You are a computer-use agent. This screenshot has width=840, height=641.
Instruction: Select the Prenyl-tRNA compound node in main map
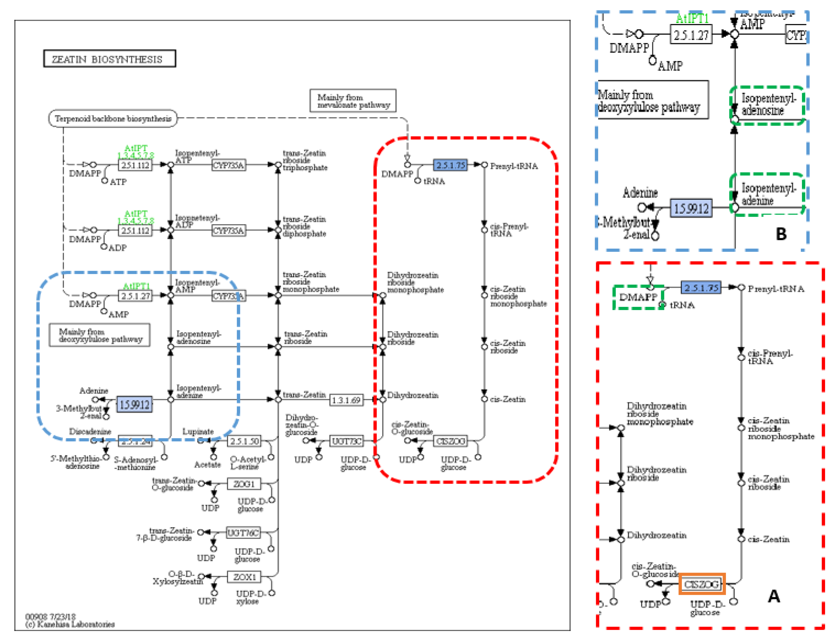tap(484, 165)
